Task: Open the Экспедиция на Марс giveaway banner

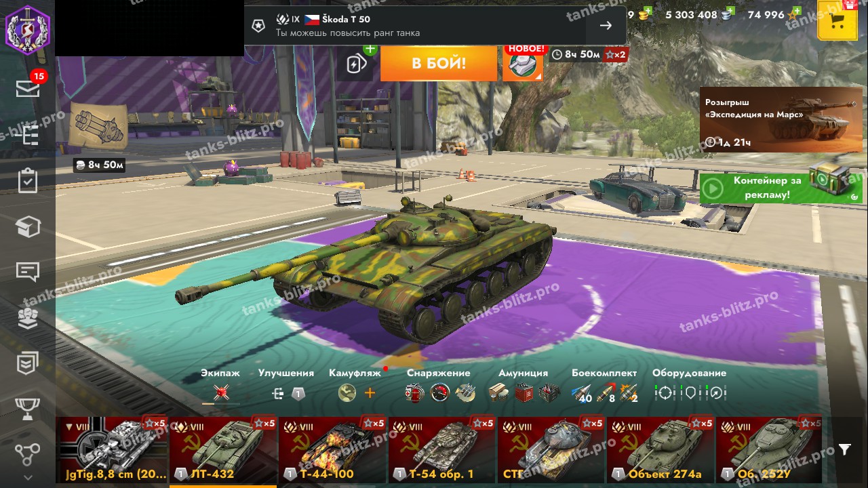Action: pyautogui.click(x=781, y=119)
